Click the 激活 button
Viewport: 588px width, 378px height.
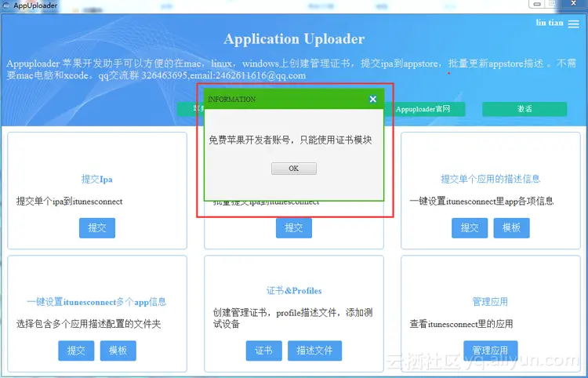[x=524, y=109]
